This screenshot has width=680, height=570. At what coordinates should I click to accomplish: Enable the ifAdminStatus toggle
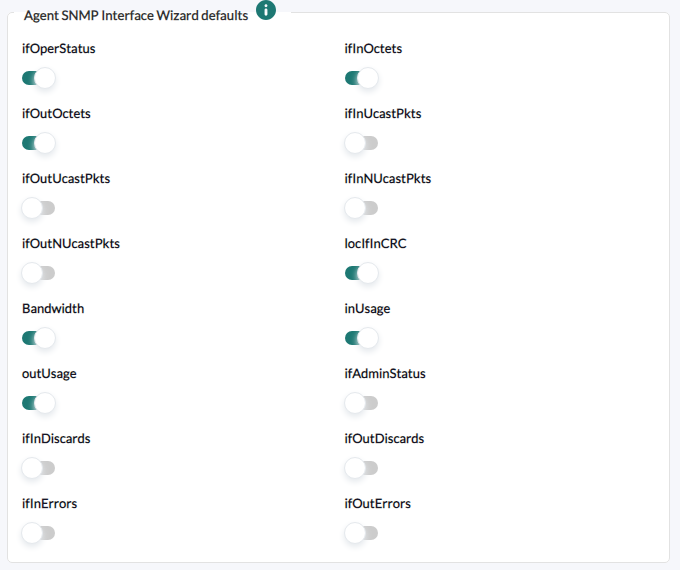[x=361, y=403]
